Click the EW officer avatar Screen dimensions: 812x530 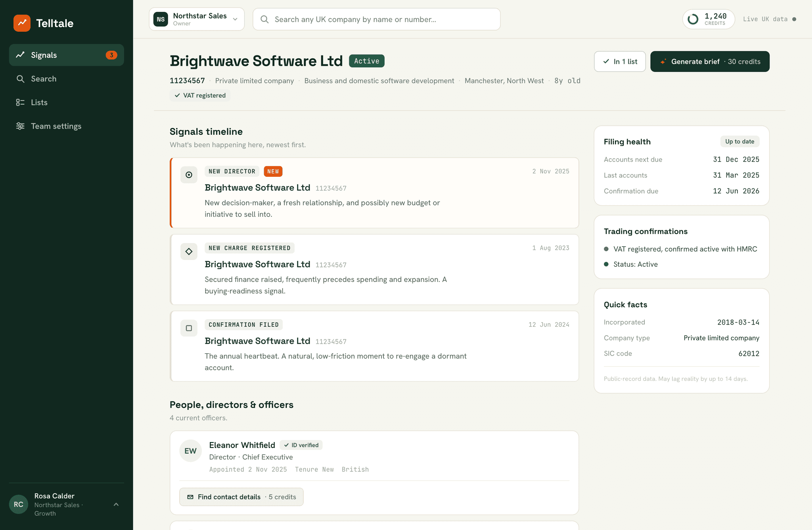[190, 451]
